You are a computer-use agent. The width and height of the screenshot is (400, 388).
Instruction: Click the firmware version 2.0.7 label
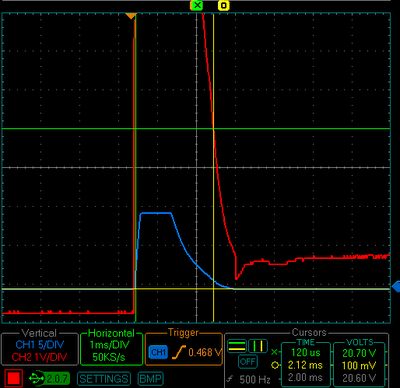pyautogui.click(x=57, y=379)
